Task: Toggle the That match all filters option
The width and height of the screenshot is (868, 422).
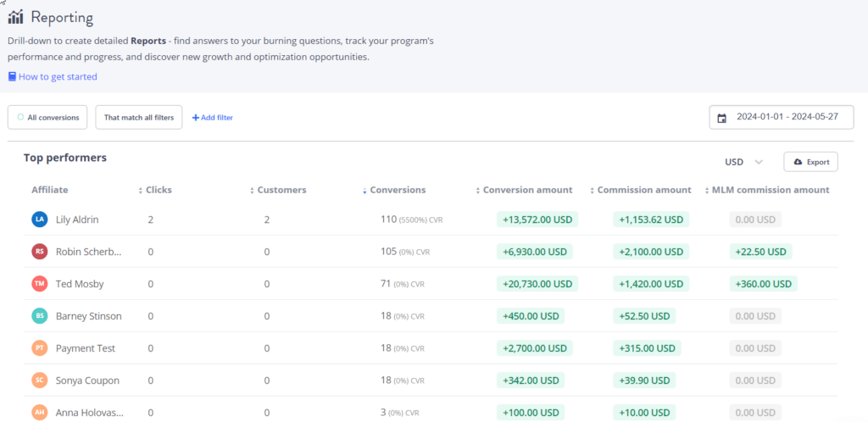Action: [138, 117]
